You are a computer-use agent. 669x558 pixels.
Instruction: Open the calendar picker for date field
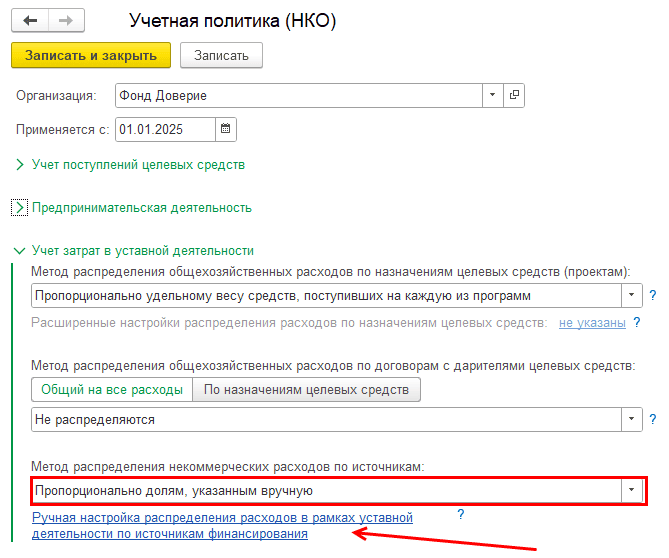(225, 129)
